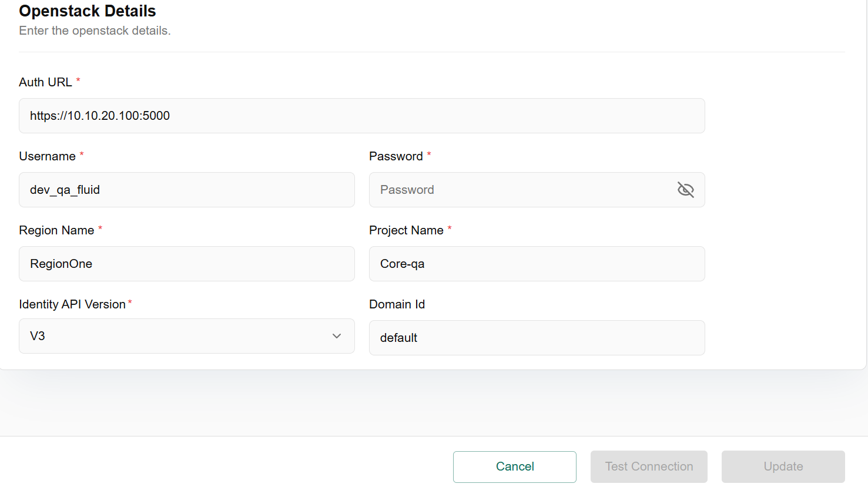Click the Core-qa project name field
868x487 pixels.
point(537,264)
